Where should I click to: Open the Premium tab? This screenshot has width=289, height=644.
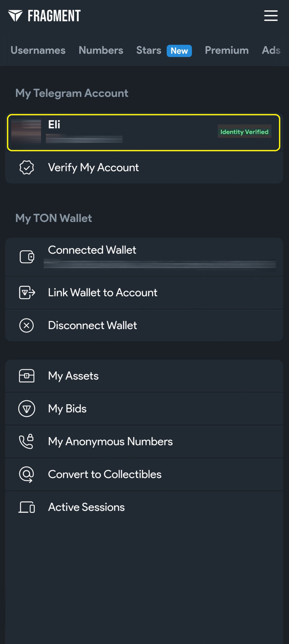click(x=227, y=50)
